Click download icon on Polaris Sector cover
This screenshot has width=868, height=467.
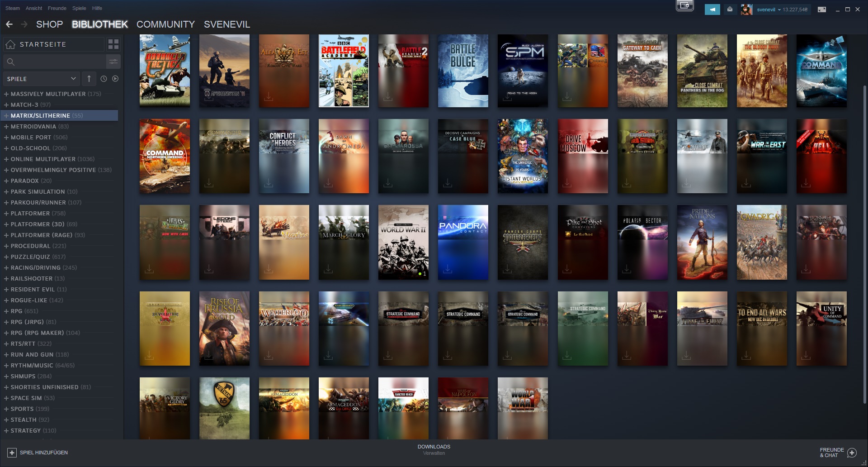(x=627, y=269)
